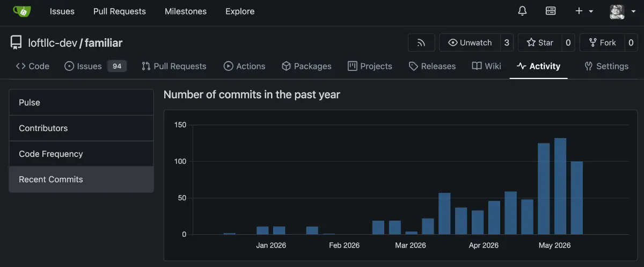Viewport: 644px width, 267px height.
Task: Fork the familiar repository
Action: click(x=602, y=42)
